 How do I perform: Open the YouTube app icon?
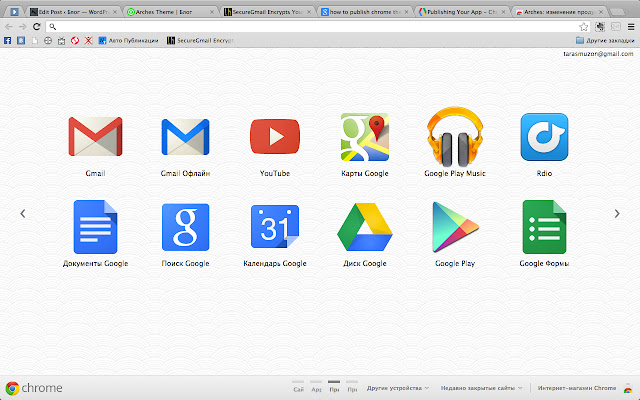pos(275,141)
